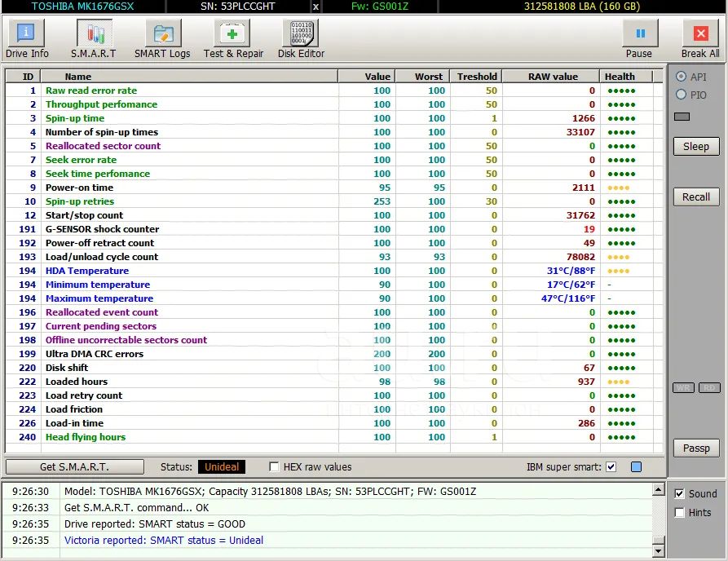
Task: Enable the Hints checkbox
Action: click(x=679, y=513)
